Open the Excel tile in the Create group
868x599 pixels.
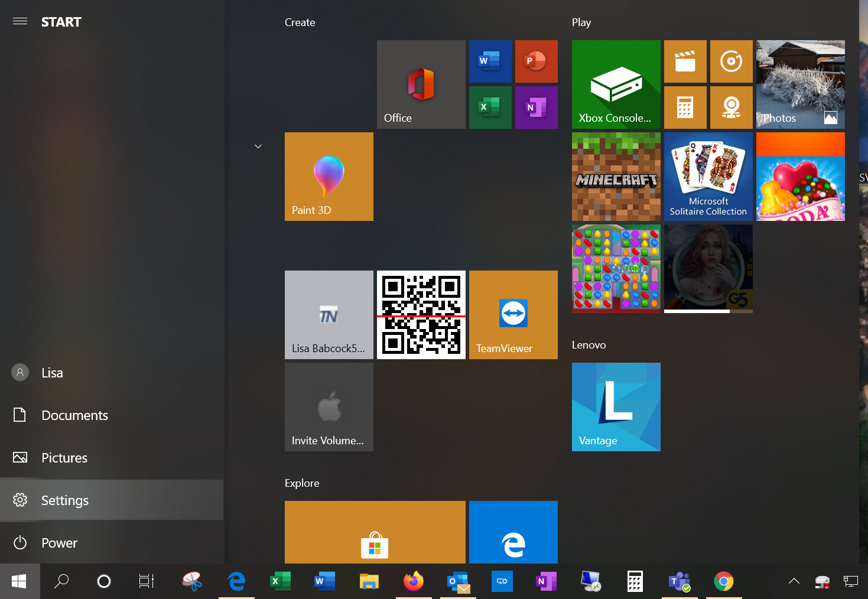point(490,108)
